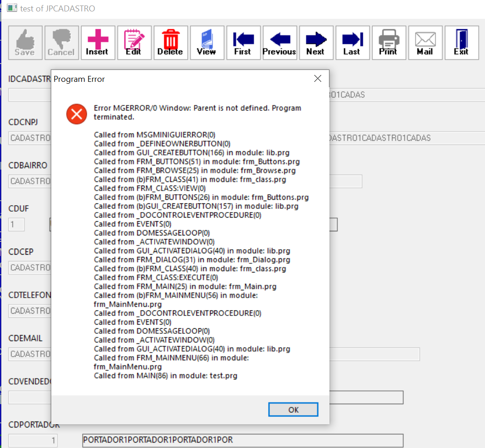Click 'Called from MSGMINIGUIERROR(0)' line
The height and width of the screenshot is (448, 485).
[x=155, y=135]
